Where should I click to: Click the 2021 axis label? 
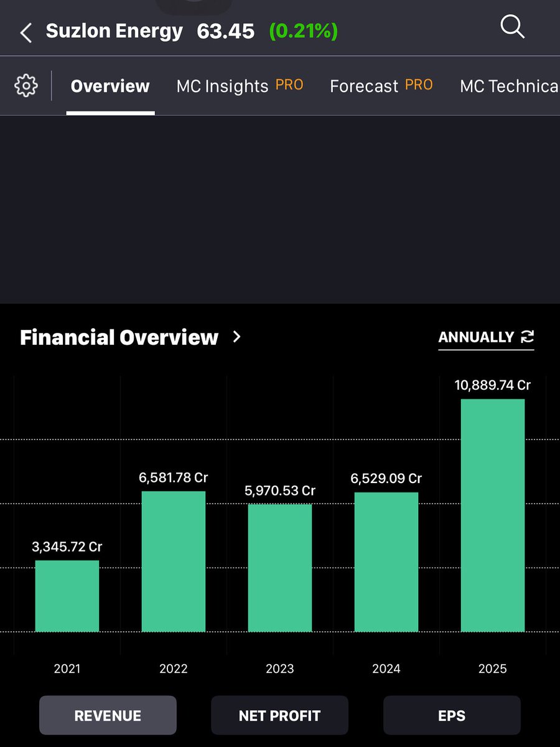pyautogui.click(x=67, y=669)
